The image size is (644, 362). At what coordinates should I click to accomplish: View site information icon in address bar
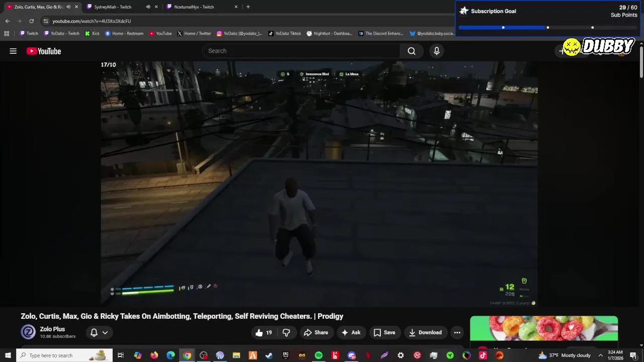(x=46, y=21)
